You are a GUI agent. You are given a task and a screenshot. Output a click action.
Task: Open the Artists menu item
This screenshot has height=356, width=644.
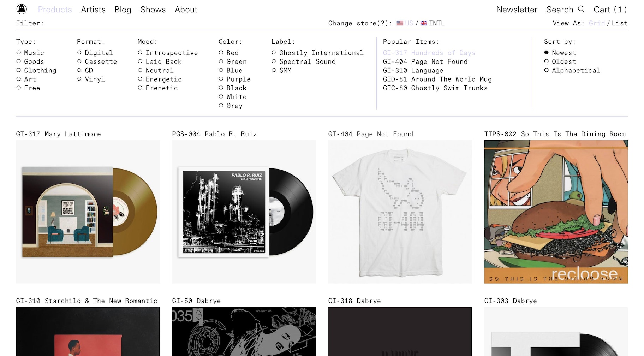click(x=93, y=10)
